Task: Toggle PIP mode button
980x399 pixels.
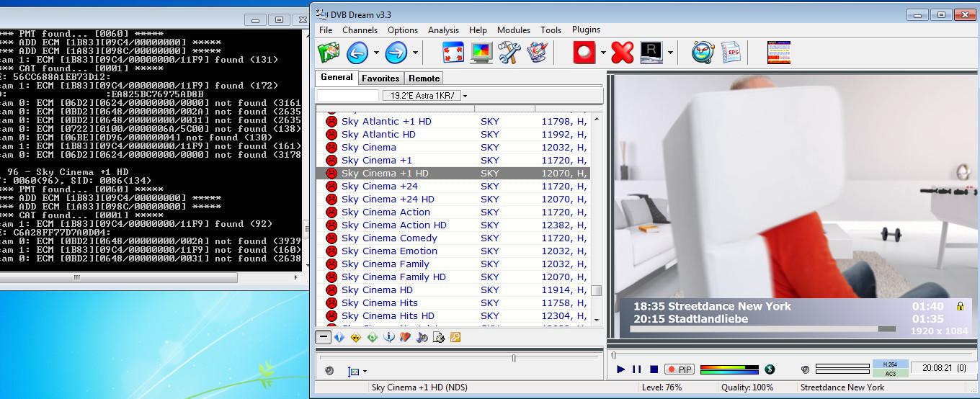Action: pos(679,369)
